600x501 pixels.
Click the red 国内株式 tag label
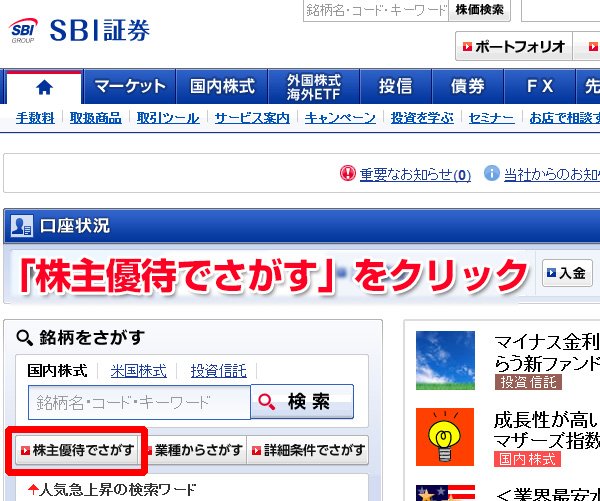[527, 459]
